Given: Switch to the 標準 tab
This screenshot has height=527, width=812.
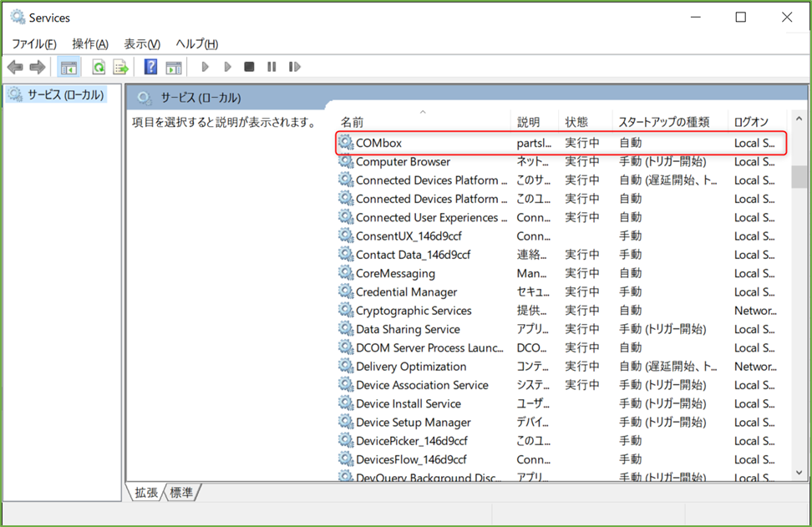Looking at the screenshot, I should [181, 492].
